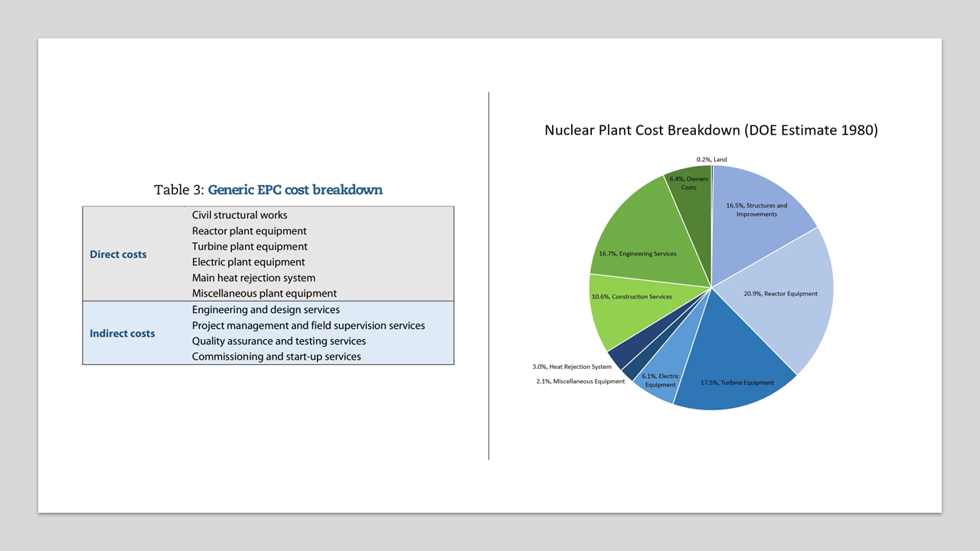The height and width of the screenshot is (551, 980).
Task: Click the 'Indirect costs' row header
Action: (122, 334)
